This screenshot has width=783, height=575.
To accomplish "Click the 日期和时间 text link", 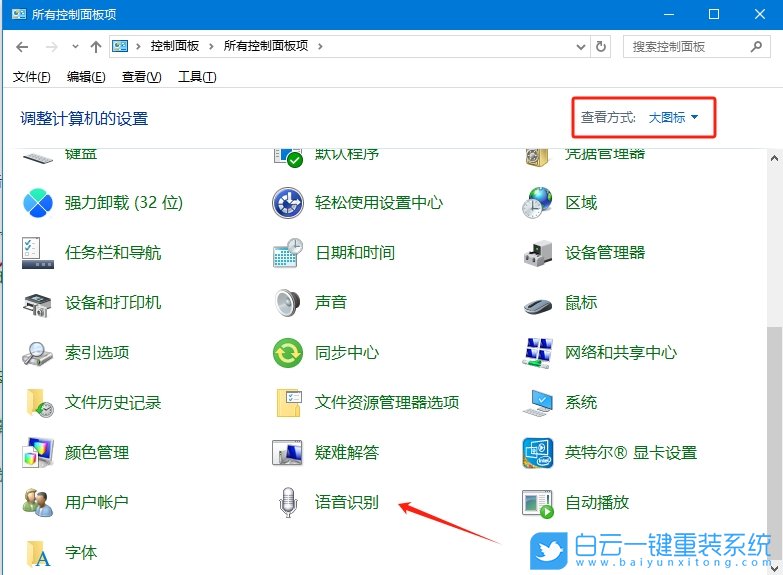I will [x=355, y=253].
